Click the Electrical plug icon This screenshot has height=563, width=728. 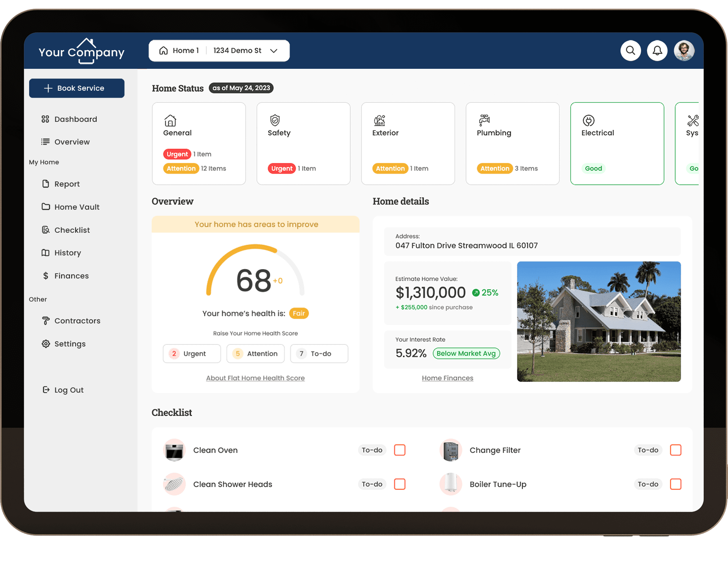pos(588,120)
